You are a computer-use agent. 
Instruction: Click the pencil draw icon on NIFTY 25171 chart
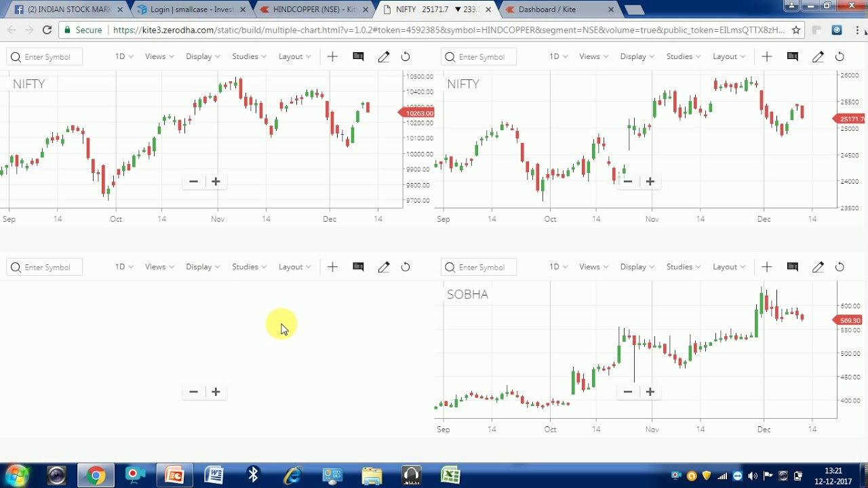818,57
